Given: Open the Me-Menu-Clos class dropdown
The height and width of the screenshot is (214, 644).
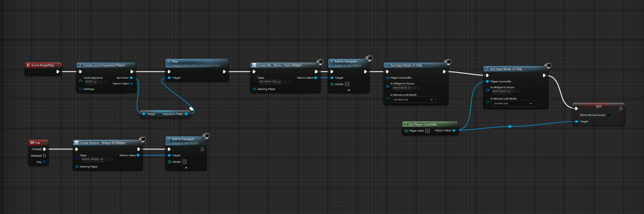Looking at the screenshot, I should point(270,82).
